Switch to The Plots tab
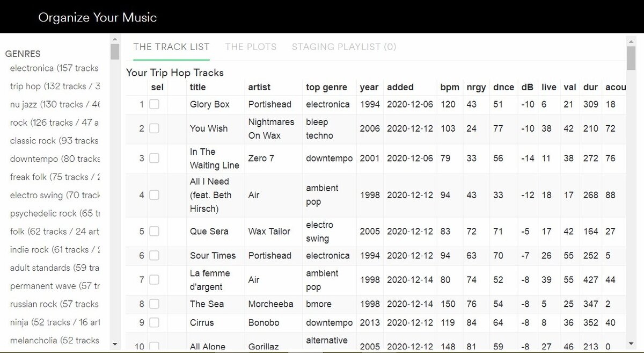644x353 pixels. coord(251,47)
